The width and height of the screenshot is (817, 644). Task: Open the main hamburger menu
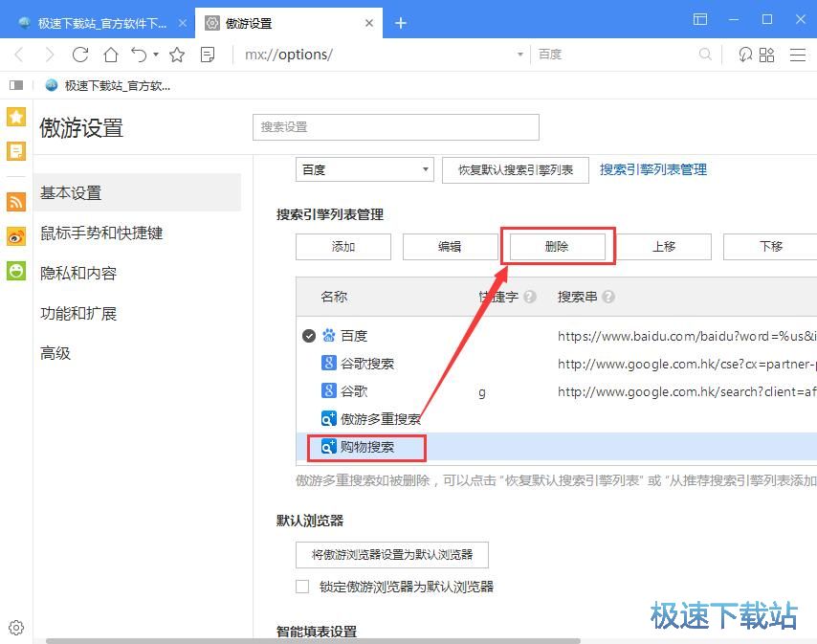click(798, 55)
